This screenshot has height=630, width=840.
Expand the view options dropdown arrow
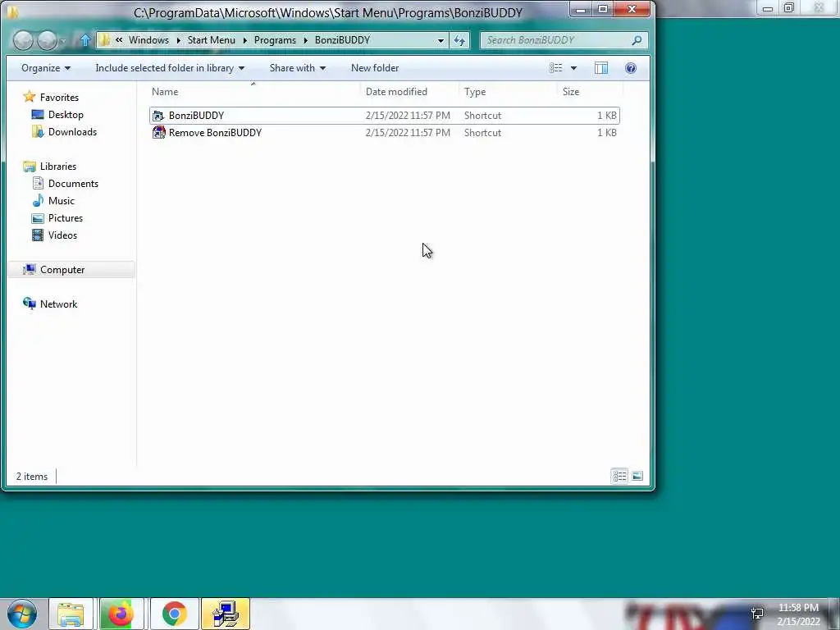click(x=573, y=68)
